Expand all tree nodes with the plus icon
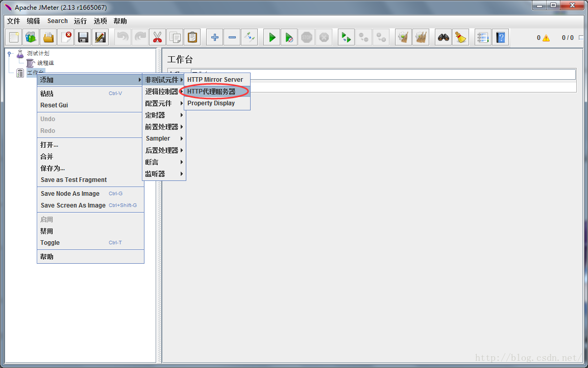 coord(214,37)
